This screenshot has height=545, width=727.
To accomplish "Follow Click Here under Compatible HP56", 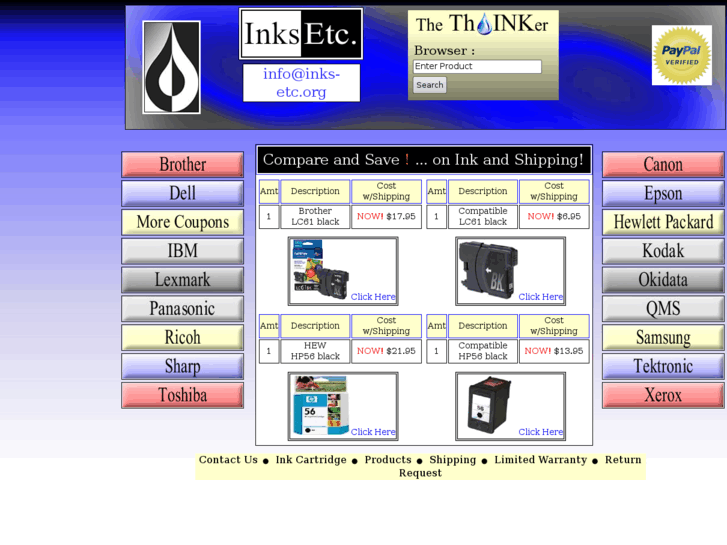I will 541,432.
